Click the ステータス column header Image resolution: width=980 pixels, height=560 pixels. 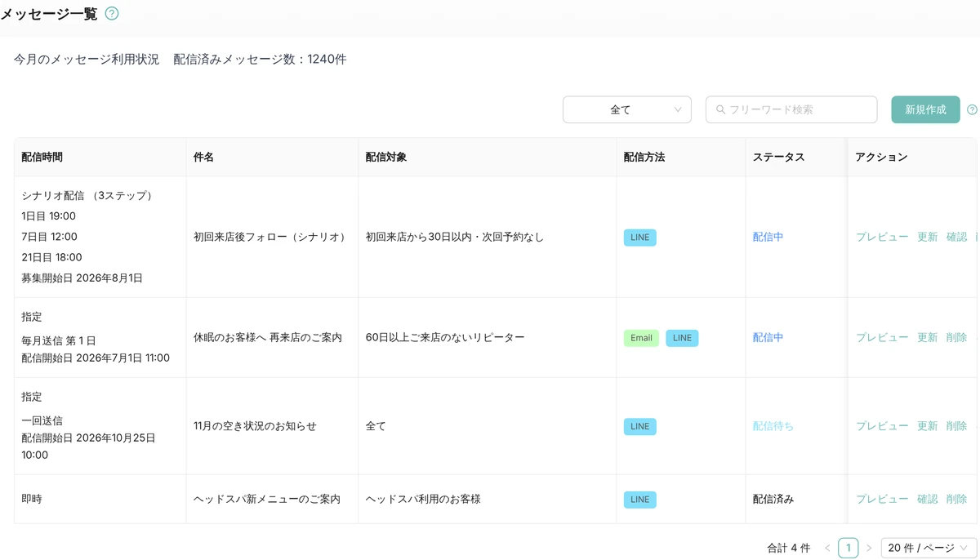[796, 157]
